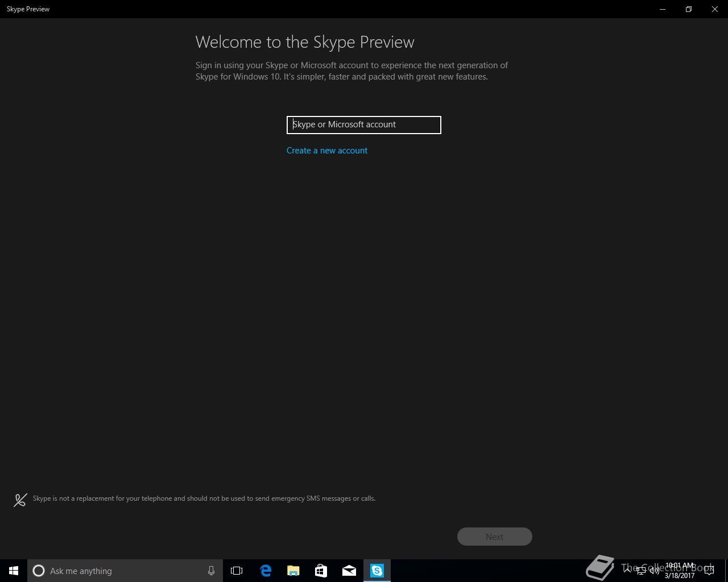The image size is (728, 582).
Task: Minimize the Skype Preview window
Action: tap(663, 9)
